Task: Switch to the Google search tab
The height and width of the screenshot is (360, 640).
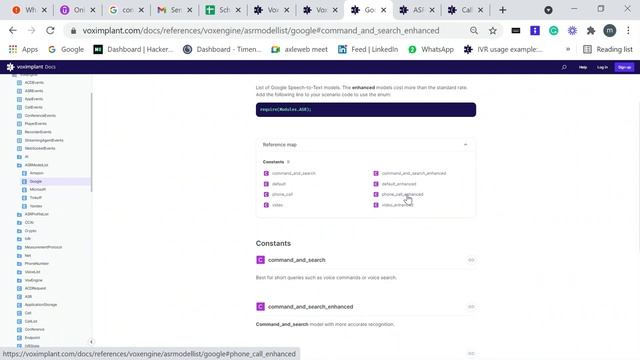Action: pyautogui.click(x=127, y=10)
